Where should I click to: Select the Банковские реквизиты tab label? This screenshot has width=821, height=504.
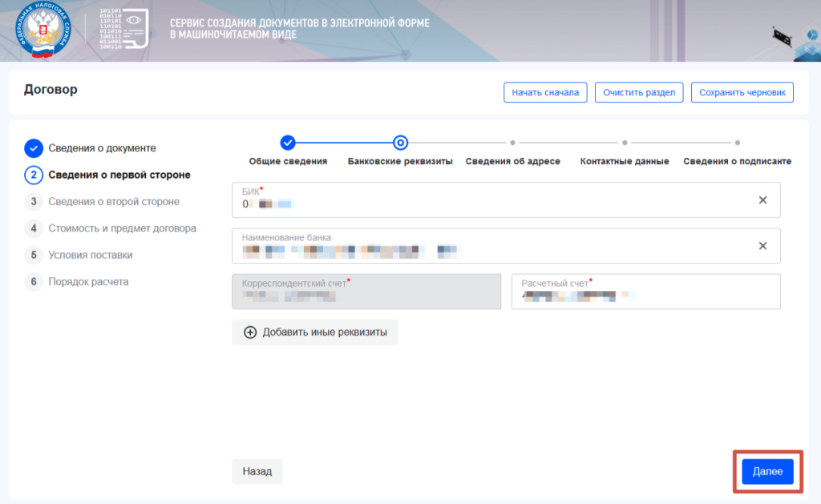(x=400, y=161)
